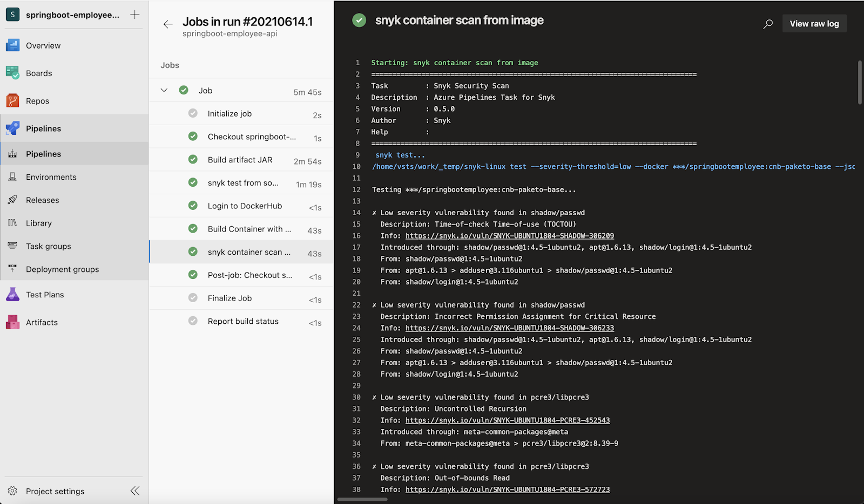This screenshot has height=504, width=864.
Task: Click the Project settings gear icon
Action: (12, 491)
